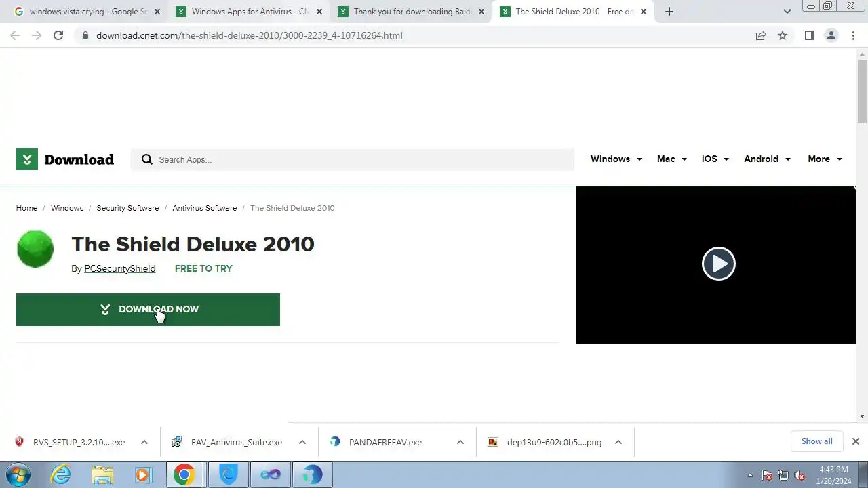Play the video
Image resolution: width=868 pixels, height=488 pixels.
pos(718,264)
